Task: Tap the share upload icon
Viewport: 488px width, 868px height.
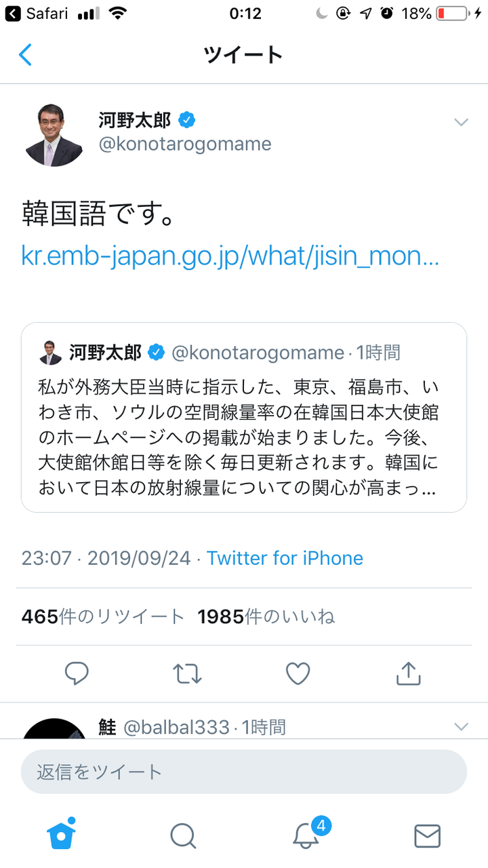Action: pyautogui.click(x=408, y=673)
